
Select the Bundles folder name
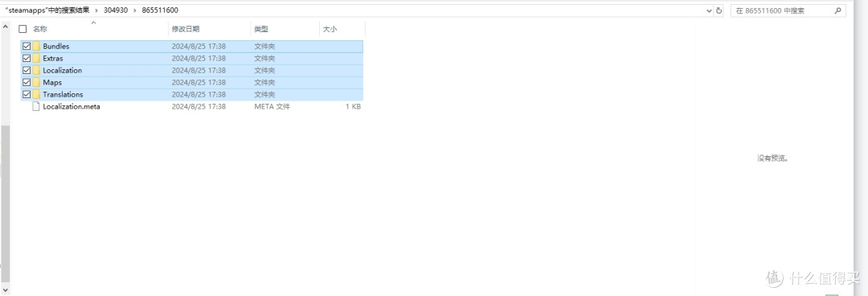(x=56, y=46)
